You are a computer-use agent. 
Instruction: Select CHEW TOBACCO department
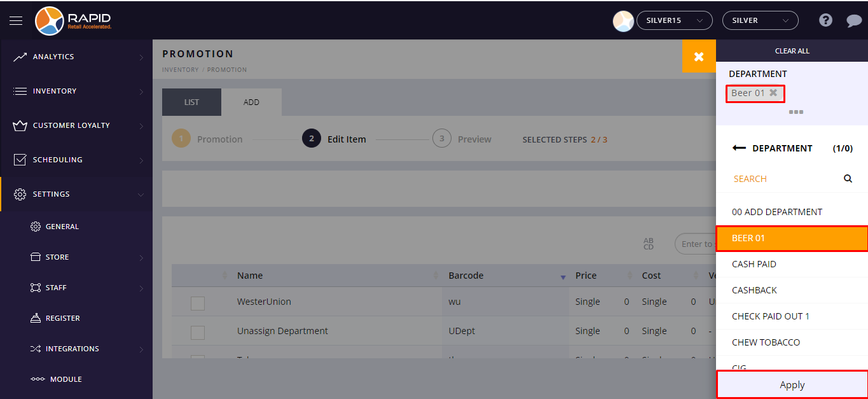766,342
